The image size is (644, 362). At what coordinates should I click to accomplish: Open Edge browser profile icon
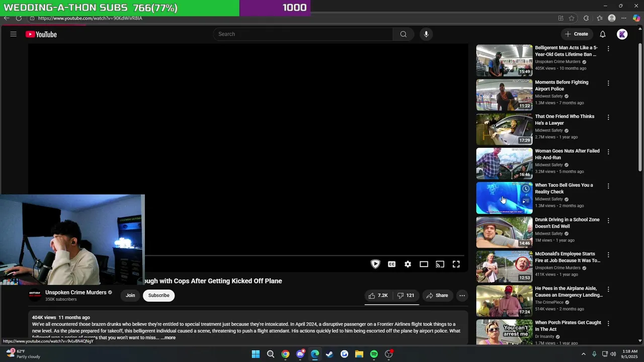click(x=612, y=18)
